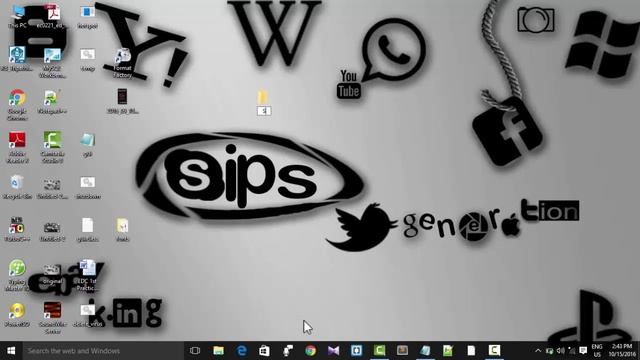Select the yellow folder in the desktop center
The height and width of the screenshot is (360, 640).
pos(264,103)
